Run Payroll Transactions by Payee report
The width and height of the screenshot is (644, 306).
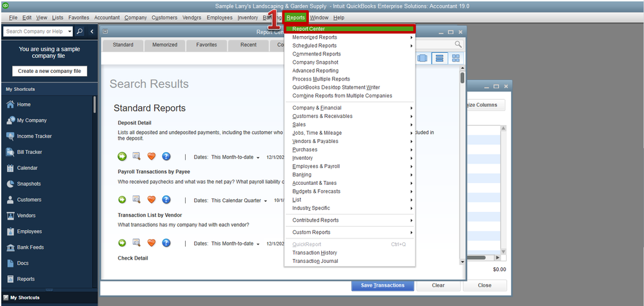click(x=122, y=200)
